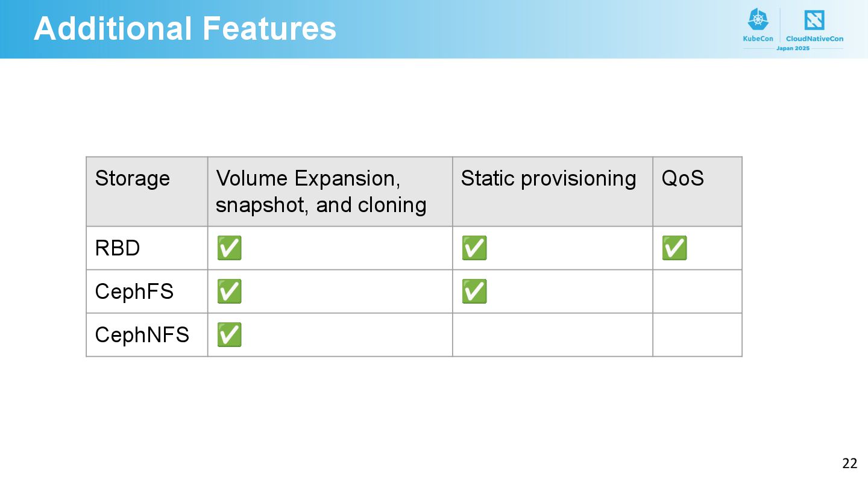Image resolution: width=868 pixels, height=488 pixels.
Task: Click the empty CephFS QoS cell
Action: click(697, 292)
